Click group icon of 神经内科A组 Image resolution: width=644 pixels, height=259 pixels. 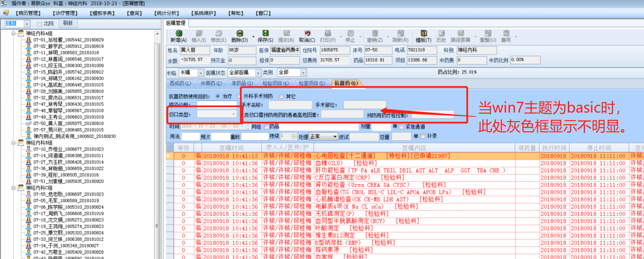(x=21, y=34)
